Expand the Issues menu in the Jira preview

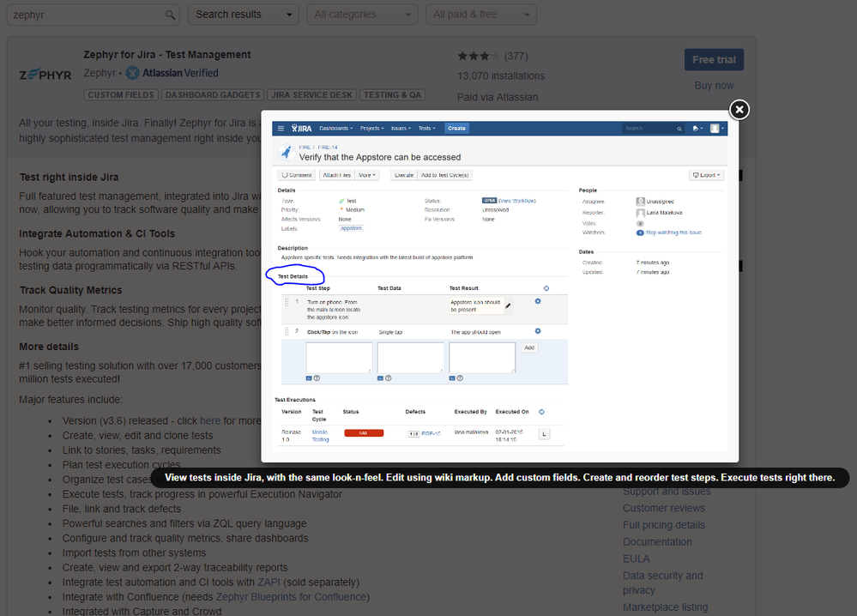pos(401,129)
